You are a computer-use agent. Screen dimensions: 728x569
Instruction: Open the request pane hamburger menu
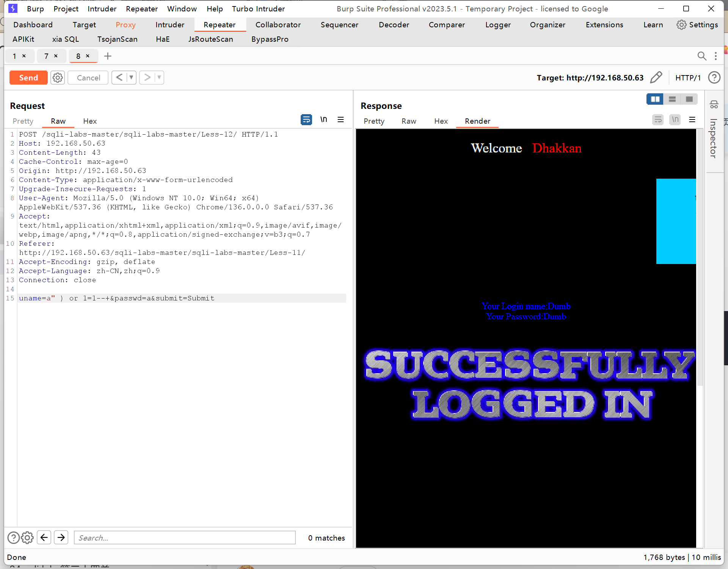pyautogui.click(x=340, y=120)
